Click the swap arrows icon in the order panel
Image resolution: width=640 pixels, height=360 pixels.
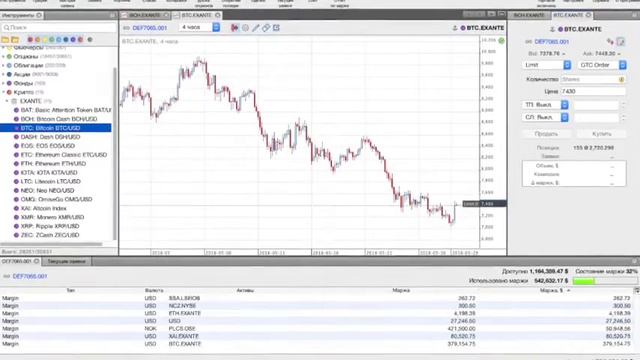[610, 41]
